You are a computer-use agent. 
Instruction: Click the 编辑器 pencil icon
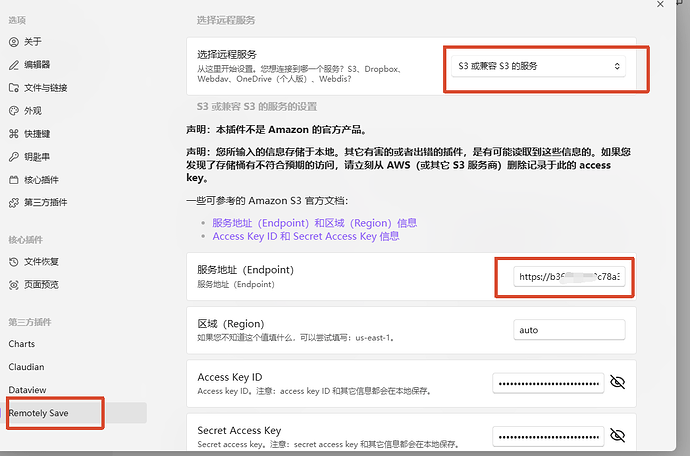click(14, 65)
